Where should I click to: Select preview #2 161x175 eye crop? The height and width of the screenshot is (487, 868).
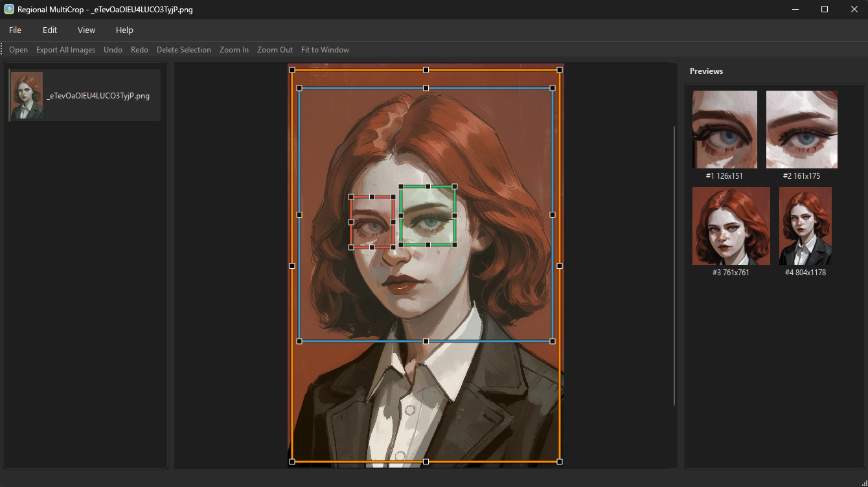click(x=801, y=130)
